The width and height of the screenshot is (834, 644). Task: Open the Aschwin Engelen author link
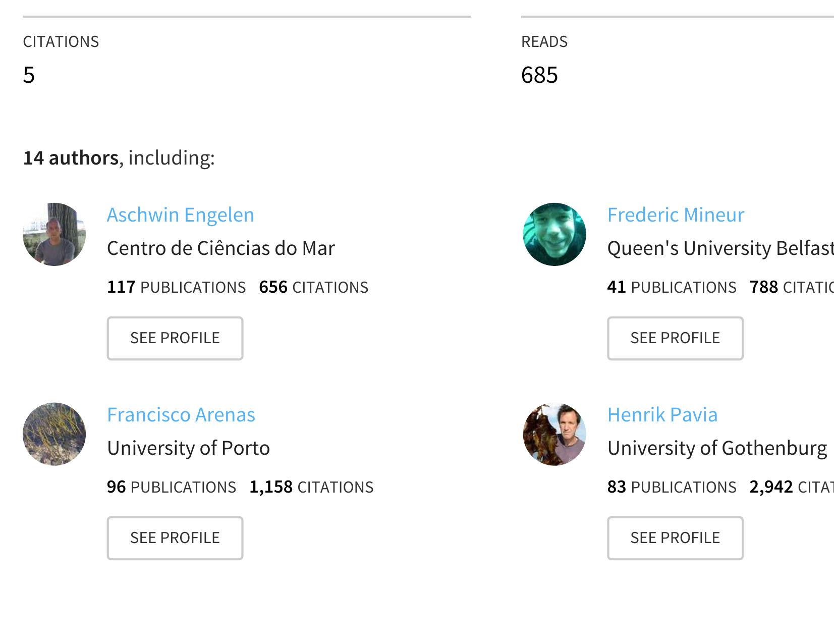[x=181, y=215]
